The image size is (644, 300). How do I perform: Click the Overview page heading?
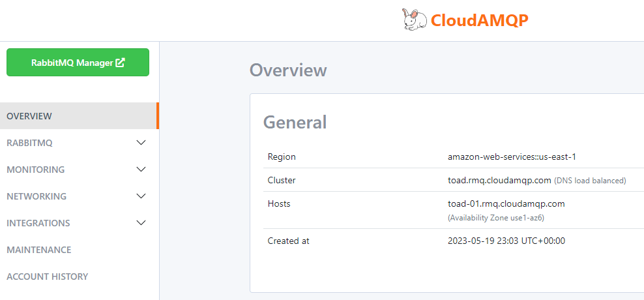pyautogui.click(x=288, y=70)
